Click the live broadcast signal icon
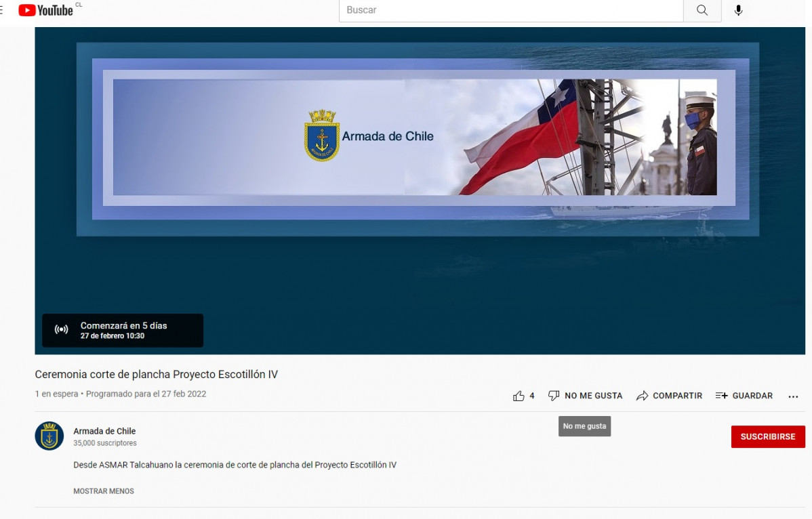The image size is (812, 519). 61,329
